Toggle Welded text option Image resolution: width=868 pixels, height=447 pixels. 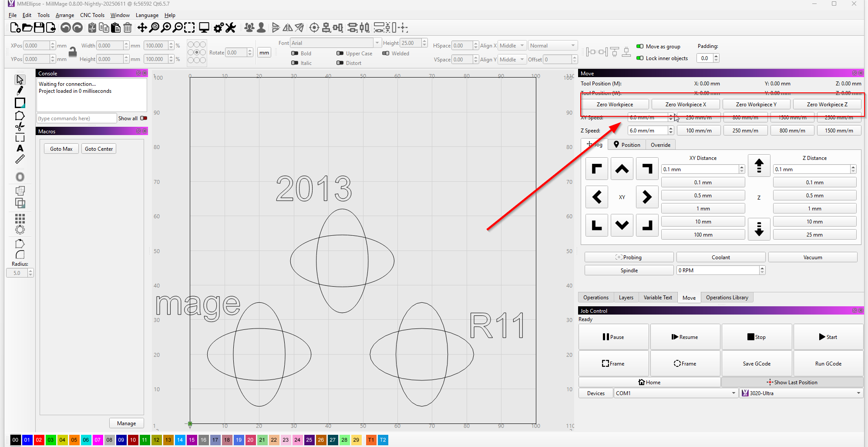point(386,53)
